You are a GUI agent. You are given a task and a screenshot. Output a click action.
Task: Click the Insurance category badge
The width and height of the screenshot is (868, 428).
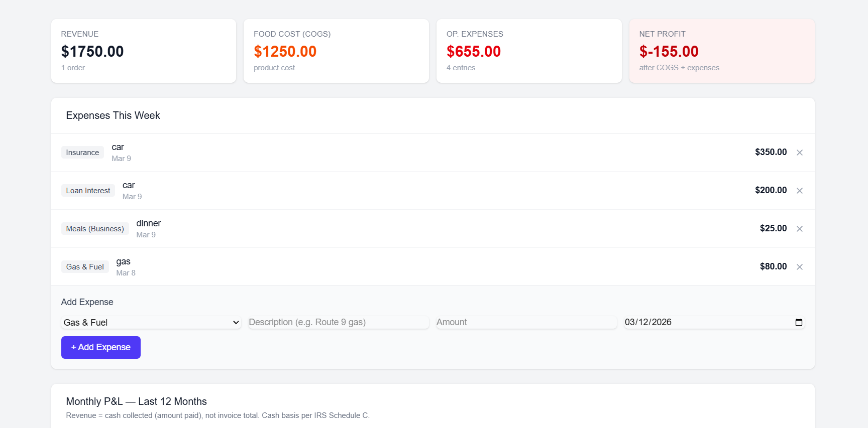tap(82, 152)
